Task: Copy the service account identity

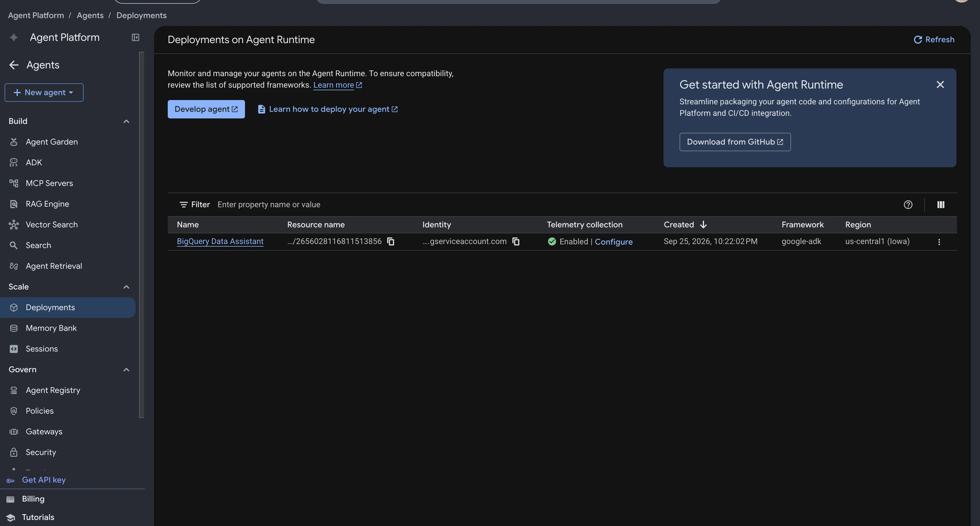Action: click(x=516, y=242)
